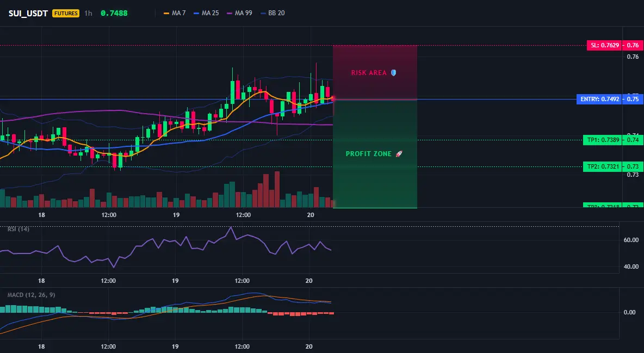The height and width of the screenshot is (353, 644).
Task: Click date 20 on the price chart time axis
Action: coord(311,215)
